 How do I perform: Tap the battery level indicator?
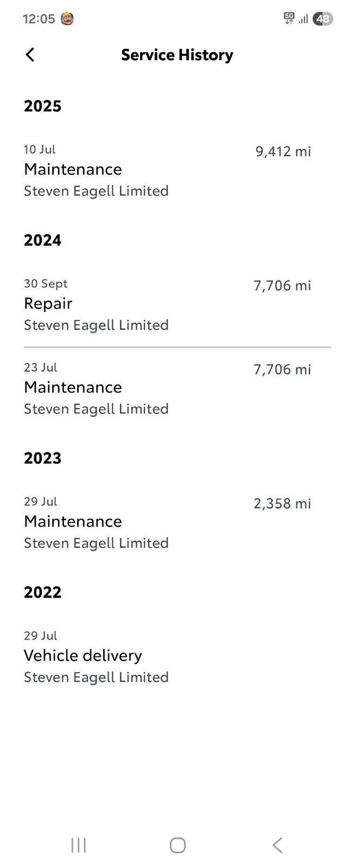(x=323, y=19)
